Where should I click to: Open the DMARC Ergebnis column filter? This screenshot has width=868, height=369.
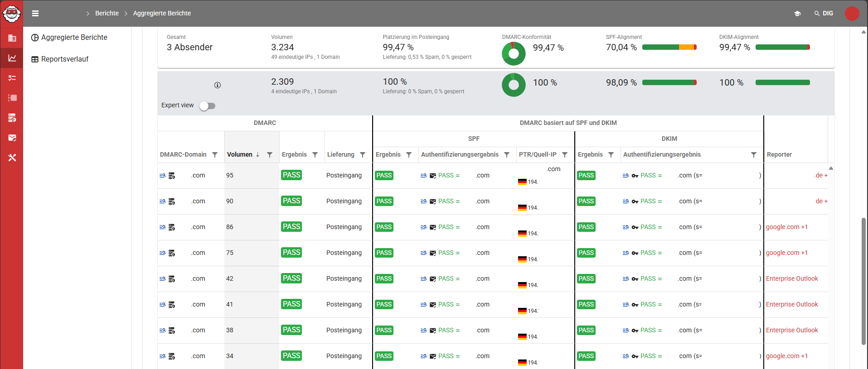pyautogui.click(x=315, y=155)
